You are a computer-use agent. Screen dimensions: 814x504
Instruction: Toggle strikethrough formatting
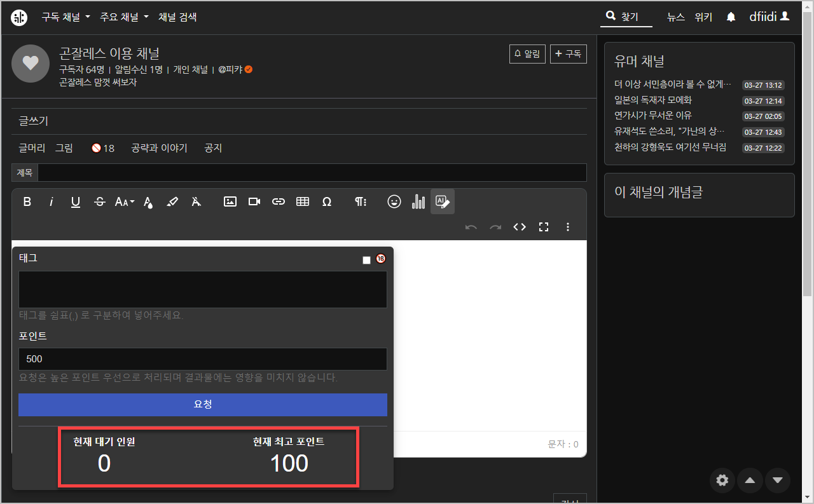pyautogui.click(x=99, y=201)
